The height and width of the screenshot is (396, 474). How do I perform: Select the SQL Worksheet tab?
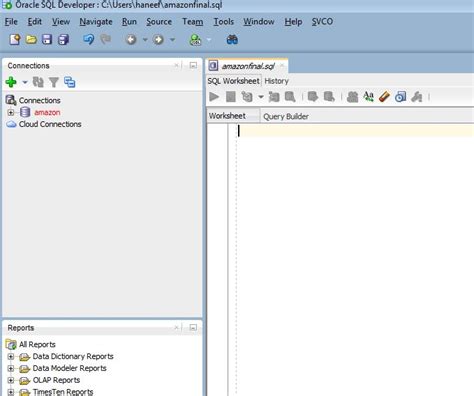pos(233,81)
